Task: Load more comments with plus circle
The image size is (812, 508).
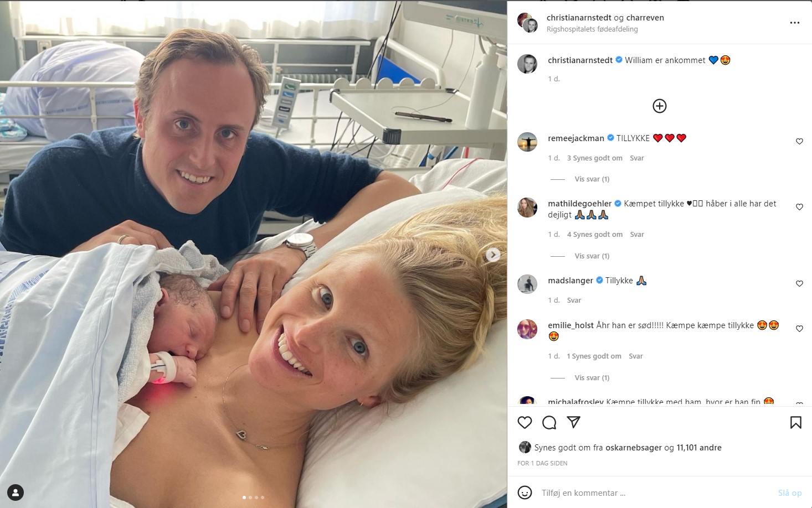Action: click(x=659, y=106)
